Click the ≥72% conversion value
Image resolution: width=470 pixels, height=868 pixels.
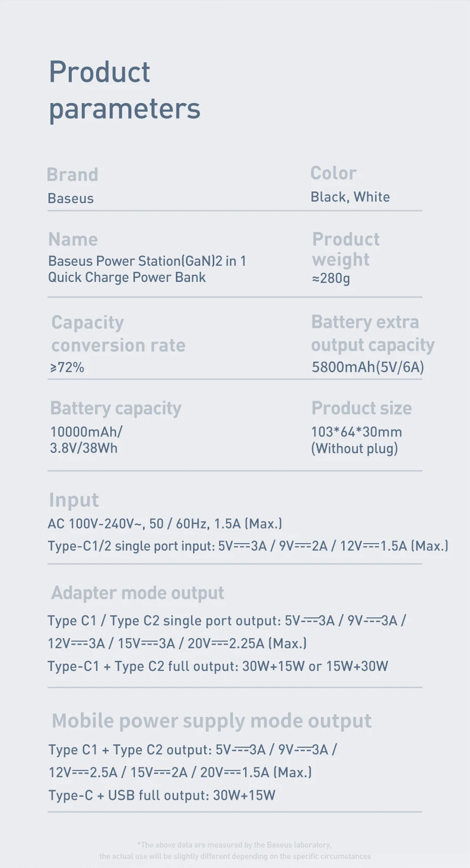[67, 367]
